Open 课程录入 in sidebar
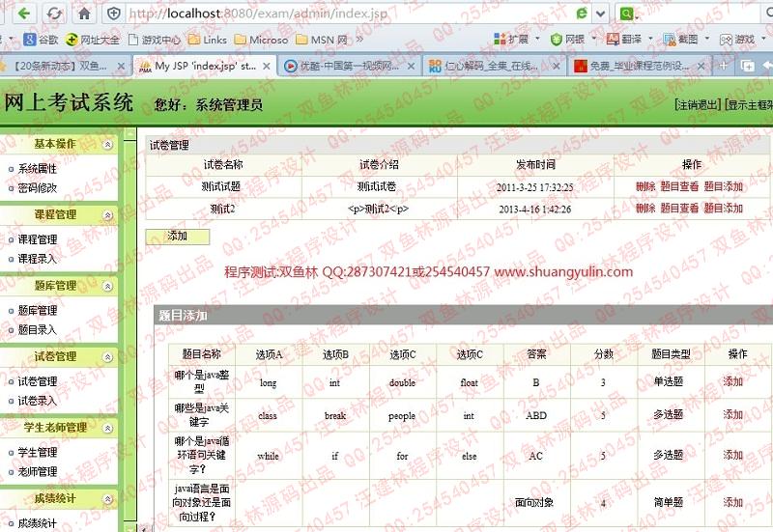Screen dimensions: 773x532 [38, 259]
